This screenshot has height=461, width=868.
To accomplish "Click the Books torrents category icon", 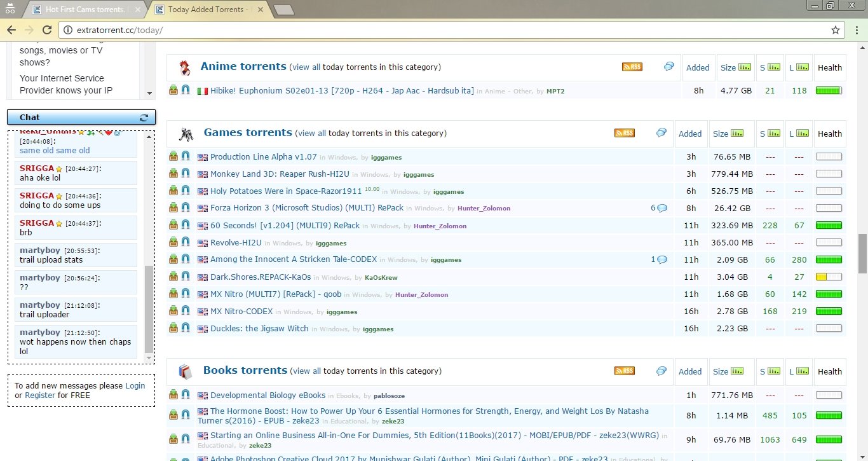I will [185, 371].
